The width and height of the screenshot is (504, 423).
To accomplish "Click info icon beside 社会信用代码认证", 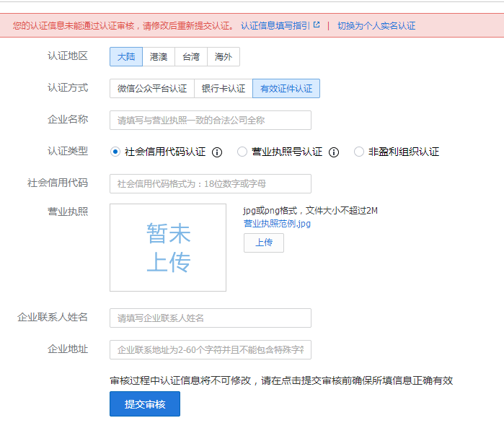I will (217, 152).
